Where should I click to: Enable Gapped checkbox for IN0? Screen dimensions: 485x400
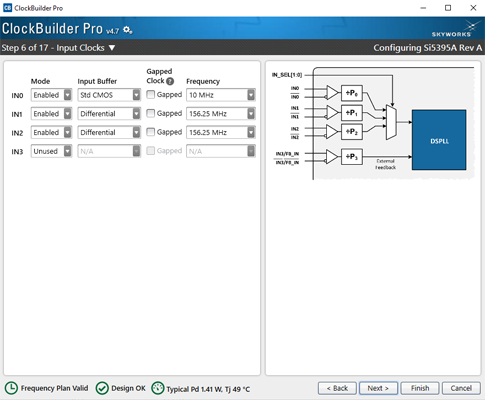(151, 95)
